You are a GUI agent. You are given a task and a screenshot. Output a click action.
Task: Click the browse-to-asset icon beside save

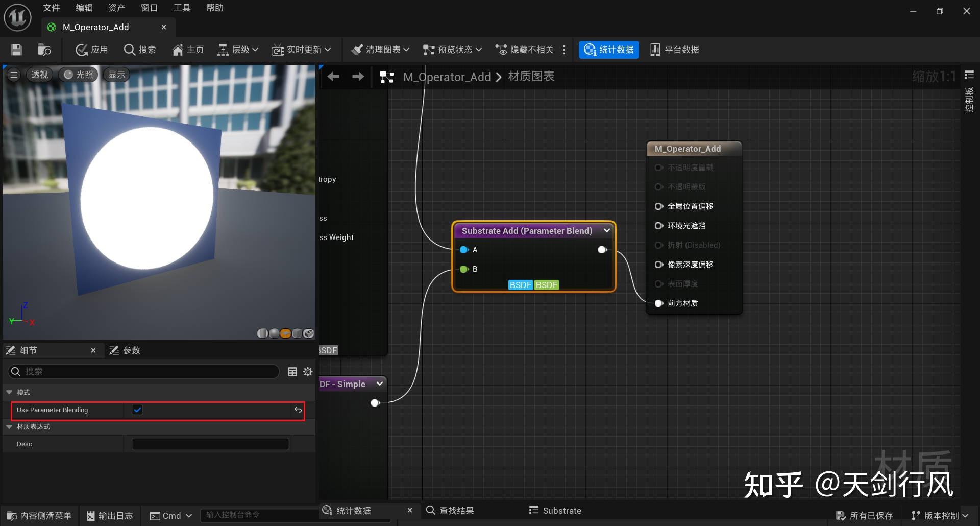[x=44, y=50]
